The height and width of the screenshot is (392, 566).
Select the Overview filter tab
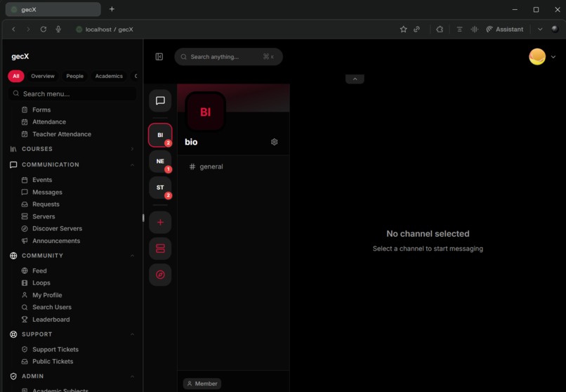43,76
